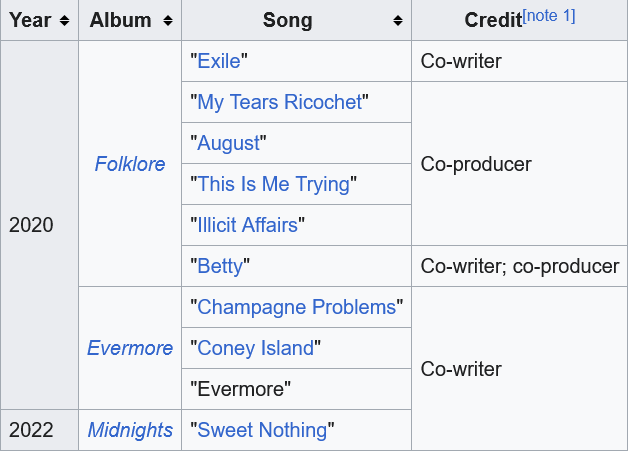Open the "Sweet Nothing" song link
This screenshot has height=451, width=628.
[262, 430]
